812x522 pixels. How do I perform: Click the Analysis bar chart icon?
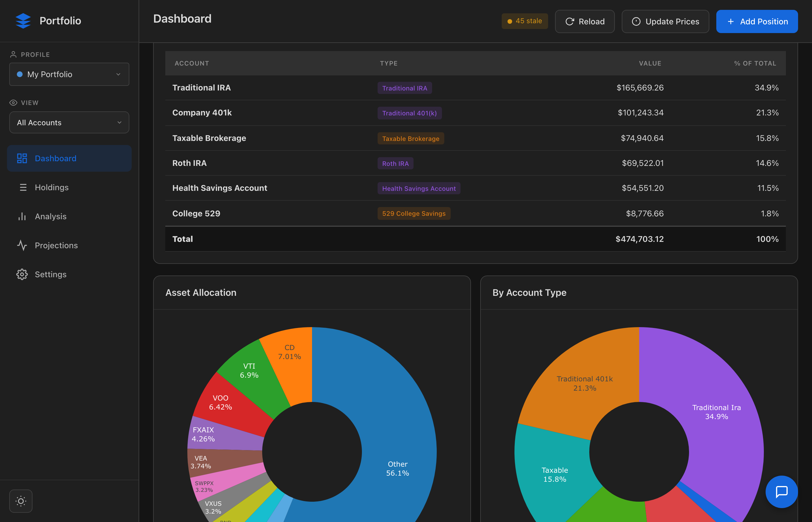tap(22, 216)
